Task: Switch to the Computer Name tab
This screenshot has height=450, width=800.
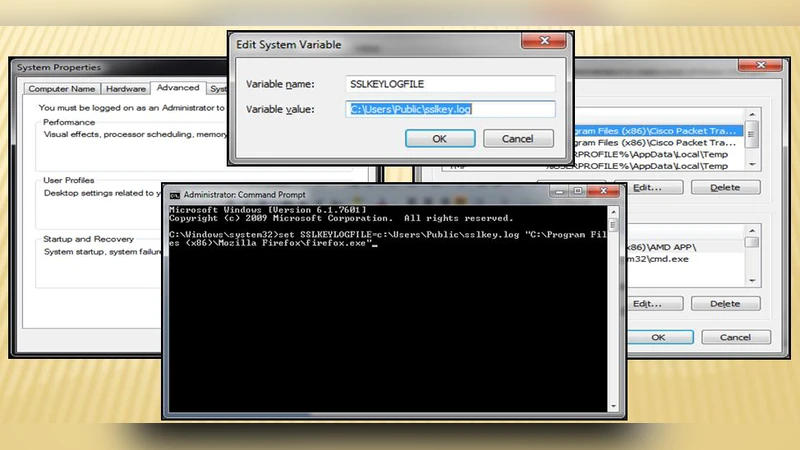Action: 62,89
